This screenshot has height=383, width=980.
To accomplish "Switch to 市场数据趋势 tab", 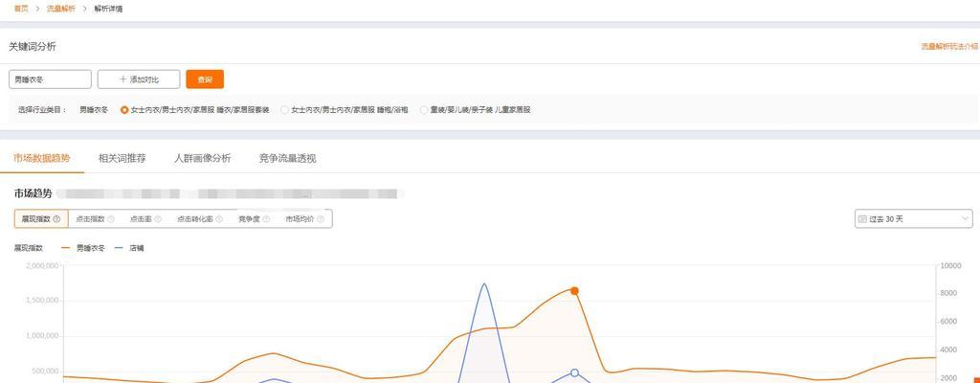I will (x=42, y=158).
